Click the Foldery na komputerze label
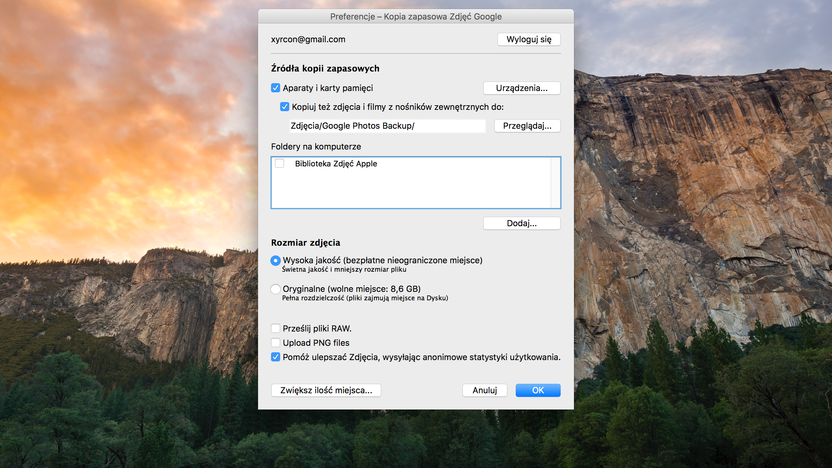The height and width of the screenshot is (468, 832). pos(316,146)
